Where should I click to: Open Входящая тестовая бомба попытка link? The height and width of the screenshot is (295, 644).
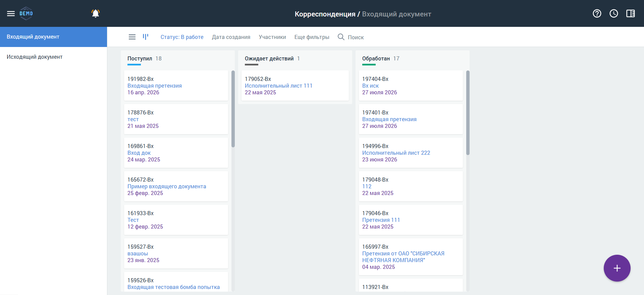tap(174, 287)
